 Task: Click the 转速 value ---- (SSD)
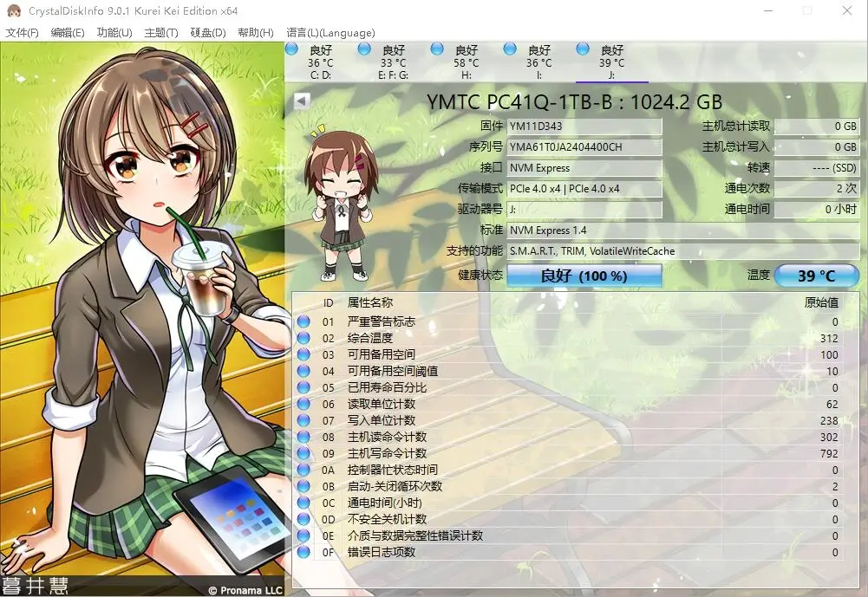[817, 167]
